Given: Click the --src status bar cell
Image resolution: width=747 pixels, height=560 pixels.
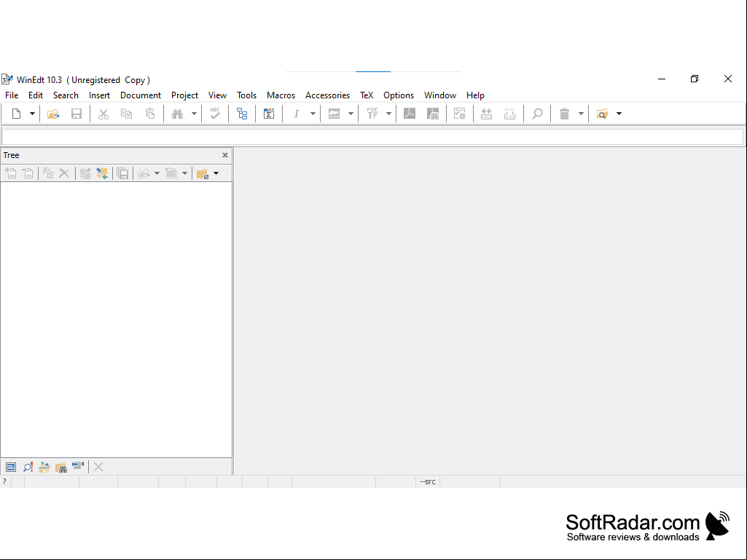Looking at the screenshot, I should pyautogui.click(x=428, y=481).
